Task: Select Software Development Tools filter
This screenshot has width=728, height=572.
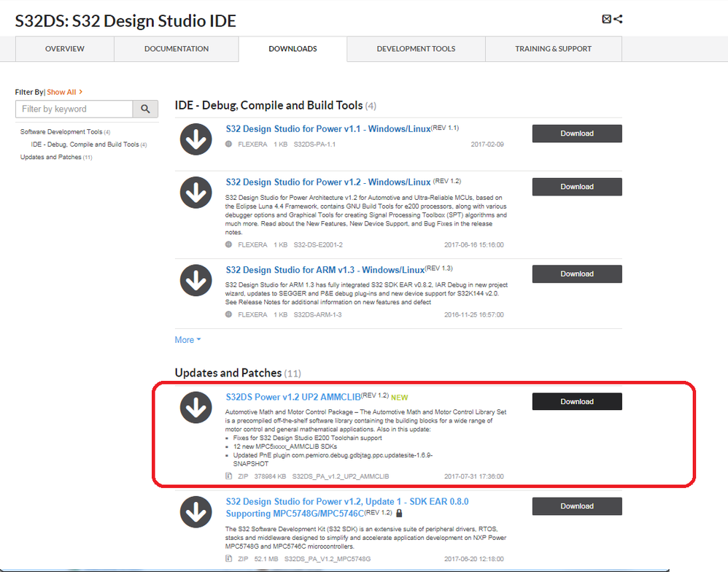Action: pos(65,132)
